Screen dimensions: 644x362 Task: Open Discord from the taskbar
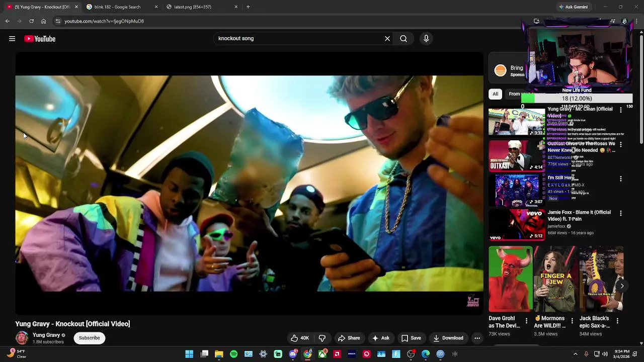[x=293, y=354]
